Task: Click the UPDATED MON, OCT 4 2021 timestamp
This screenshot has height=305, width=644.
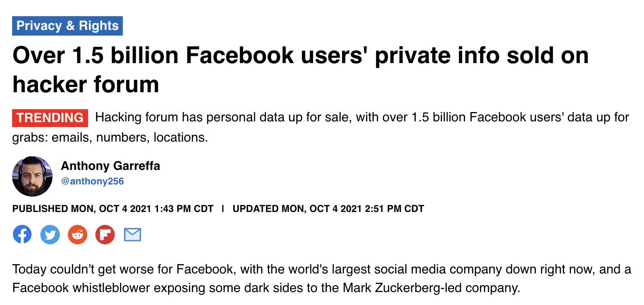Action: [x=328, y=209]
